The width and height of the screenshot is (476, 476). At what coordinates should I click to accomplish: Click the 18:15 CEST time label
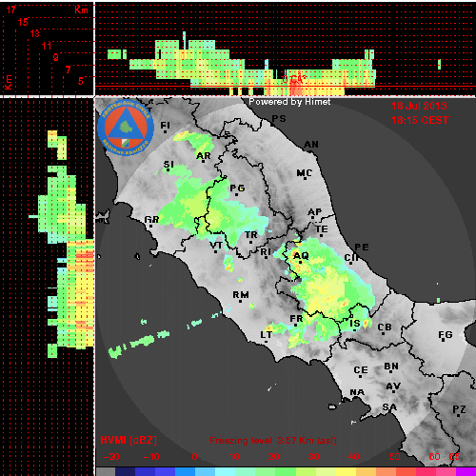(420, 120)
